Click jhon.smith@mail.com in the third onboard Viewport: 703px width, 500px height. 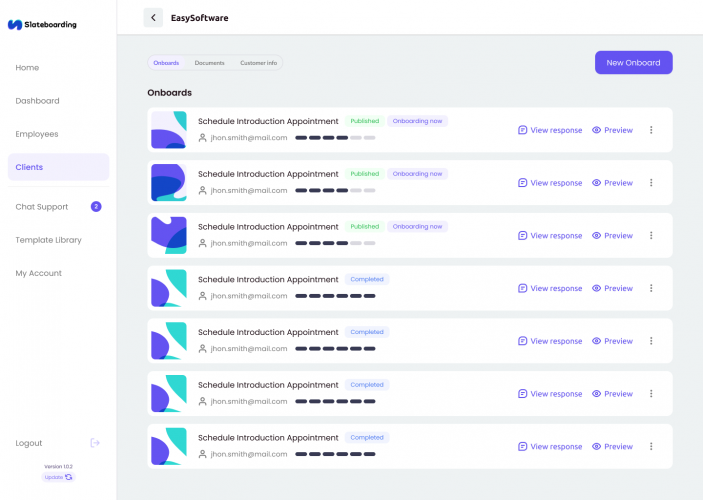tap(249, 243)
